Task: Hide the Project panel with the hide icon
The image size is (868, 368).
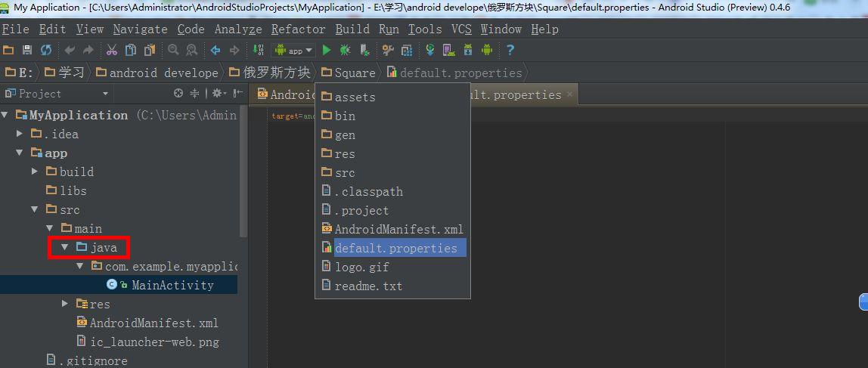Action: [x=238, y=94]
